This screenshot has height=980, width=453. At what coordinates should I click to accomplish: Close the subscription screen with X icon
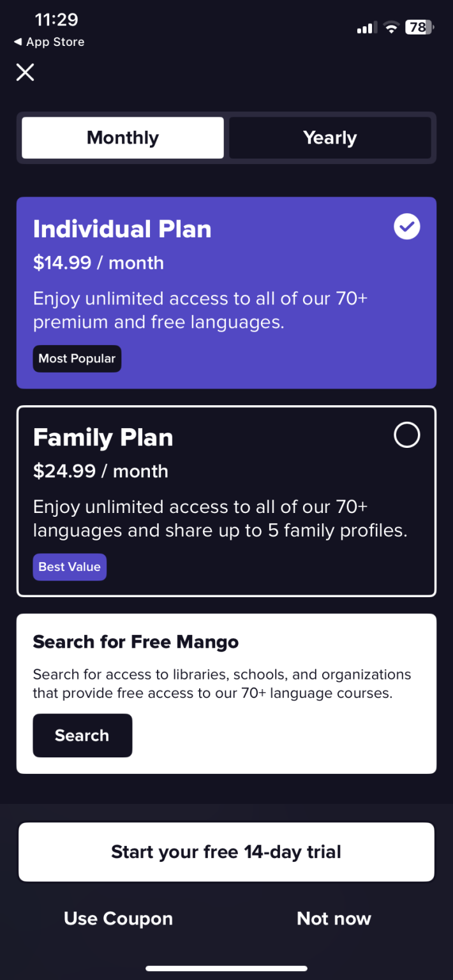[25, 72]
